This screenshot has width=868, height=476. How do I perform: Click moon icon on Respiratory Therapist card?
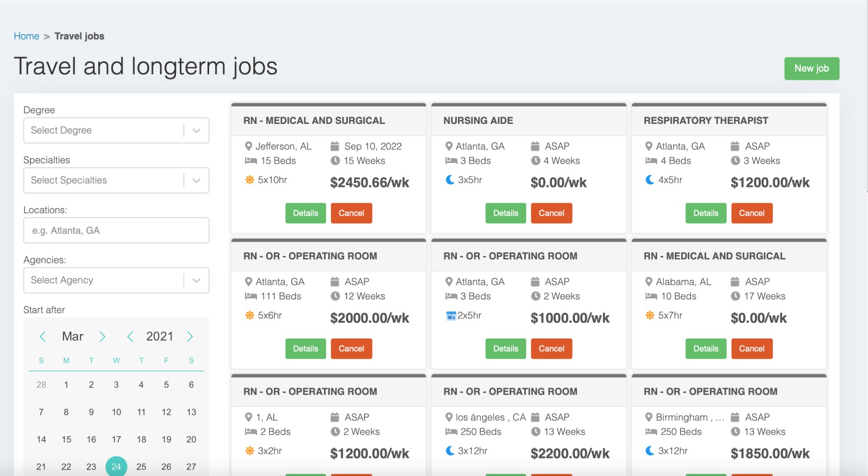(650, 180)
